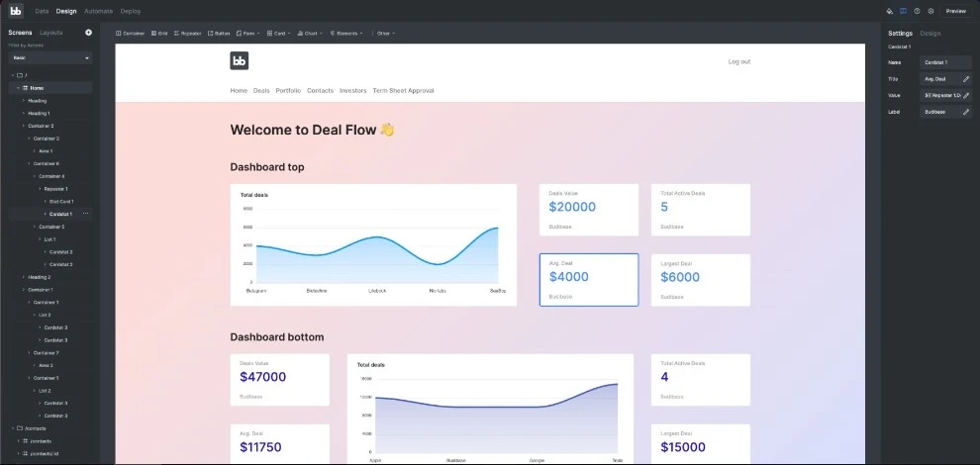Open app settings gear icon

(931, 11)
